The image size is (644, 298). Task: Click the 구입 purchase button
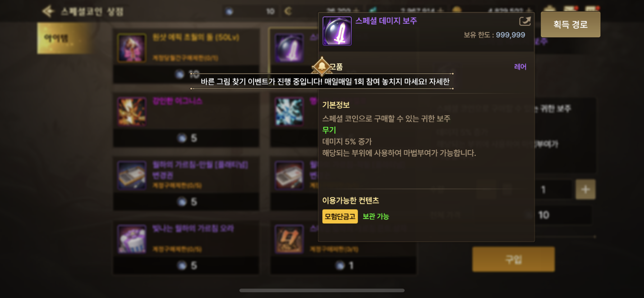click(513, 259)
